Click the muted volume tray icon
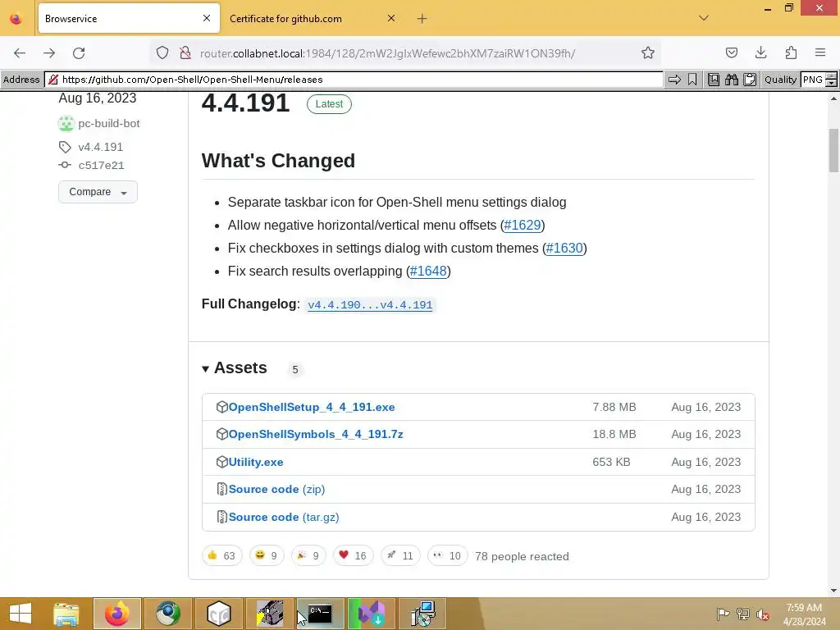 [763, 614]
